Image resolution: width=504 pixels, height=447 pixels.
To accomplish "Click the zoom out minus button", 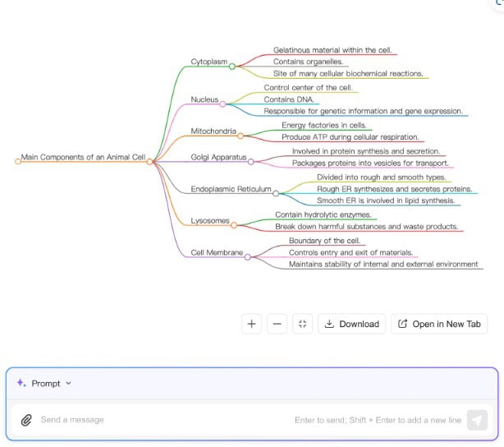I will [x=277, y=324].
